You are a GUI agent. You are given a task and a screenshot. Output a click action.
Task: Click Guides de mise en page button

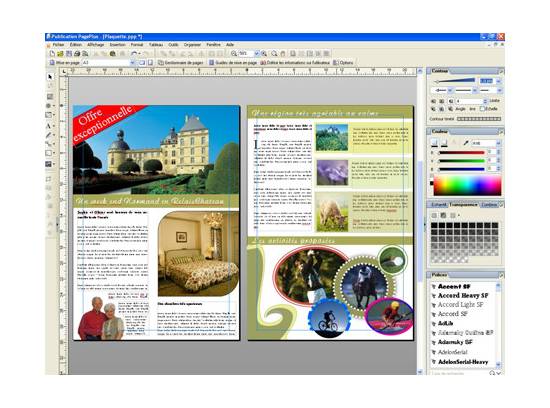coord(233,63)
